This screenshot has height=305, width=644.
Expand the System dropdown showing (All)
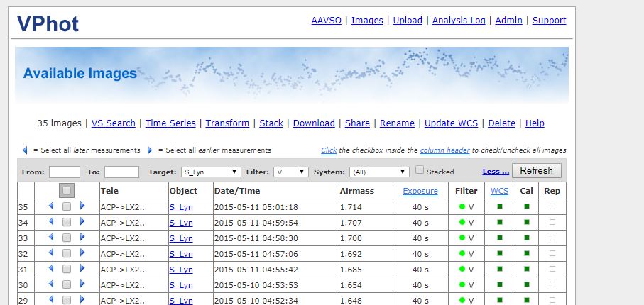(x=379, y=172)
